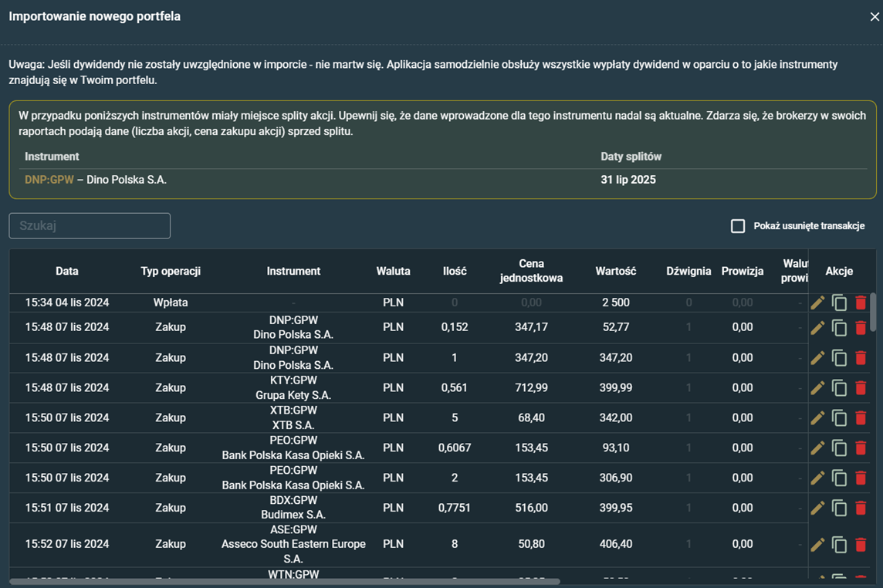Sort table by Data column header
Screen dimensions: 883x588
click(67, 271)
